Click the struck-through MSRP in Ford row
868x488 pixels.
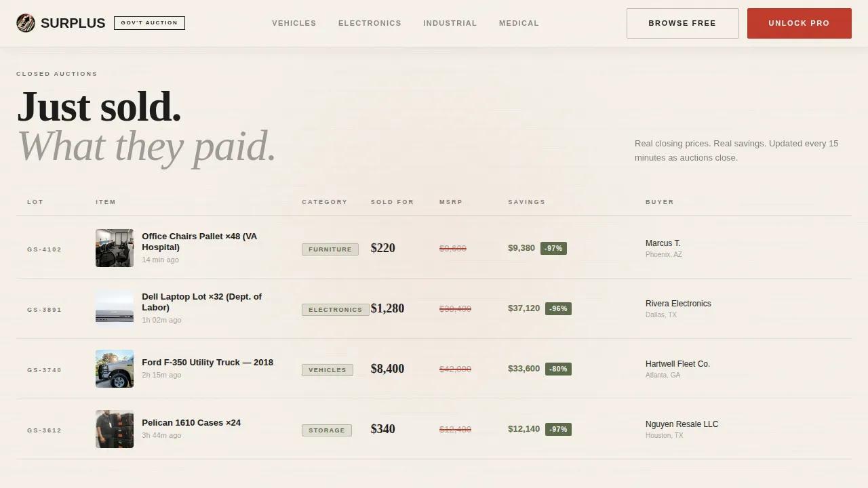455,369
